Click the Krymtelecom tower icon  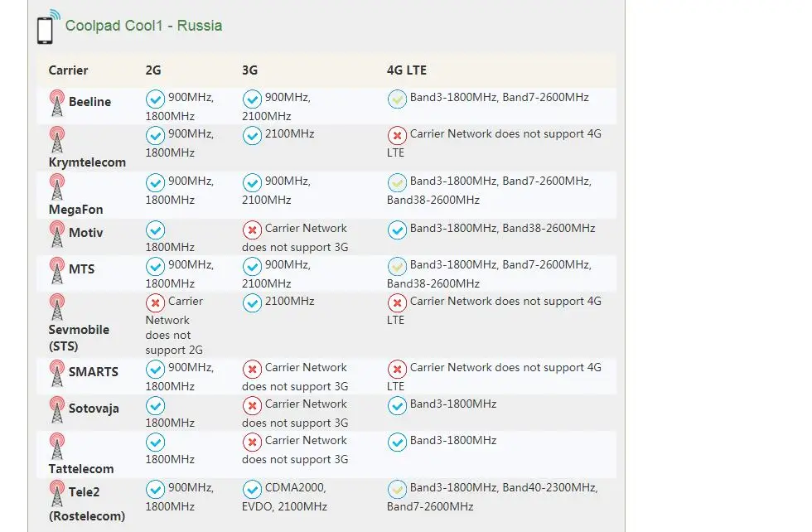click(57, 140)
